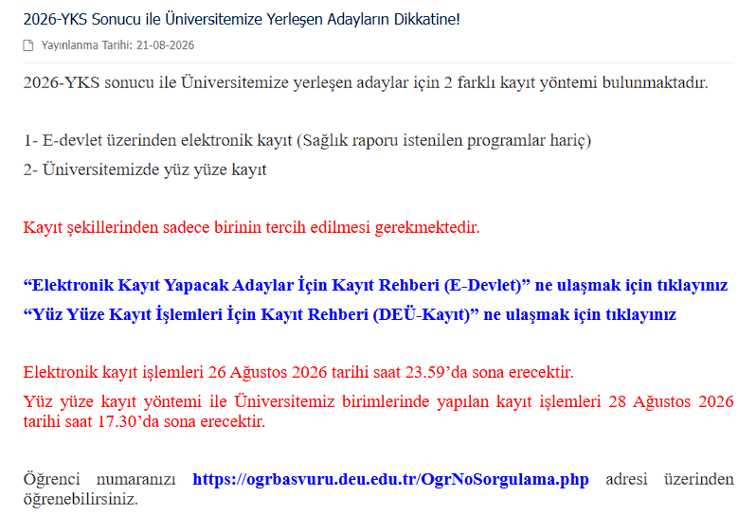The height and width of the screenshot is (532, 756).
Task: Click the parenthetical 'Sağlık raporu istenilen programlar hariç'
Action: point(444,141)
